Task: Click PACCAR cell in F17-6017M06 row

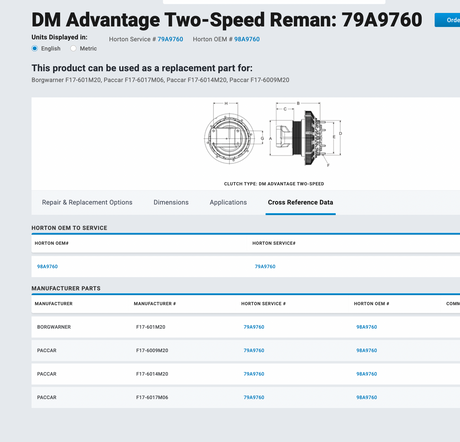Action: 47,397
